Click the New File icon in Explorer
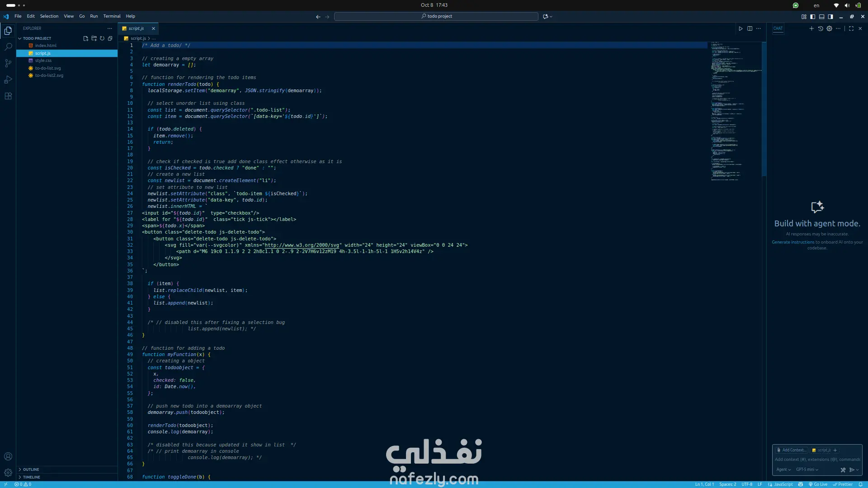 click(85, 38)
